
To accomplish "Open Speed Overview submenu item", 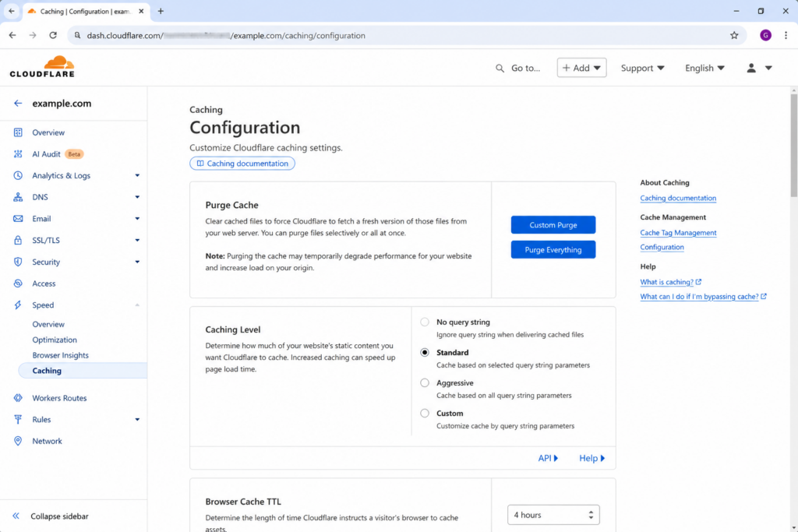I will [x=48, y=324].
